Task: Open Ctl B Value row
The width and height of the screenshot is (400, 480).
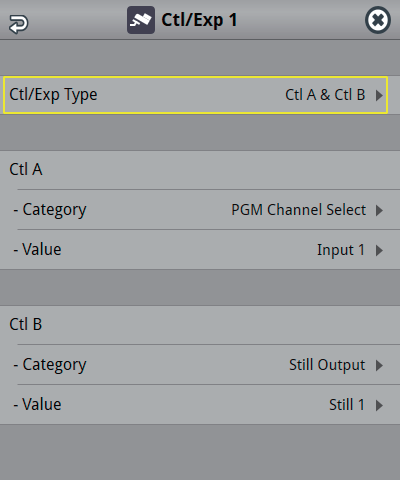Action: pos(200,405)
